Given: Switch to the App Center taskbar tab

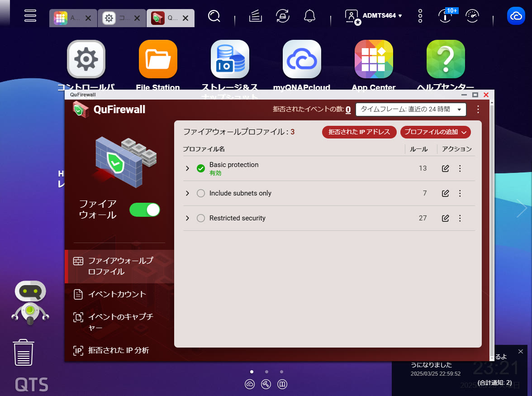Looking at the screenshot, I should [67, 18].
